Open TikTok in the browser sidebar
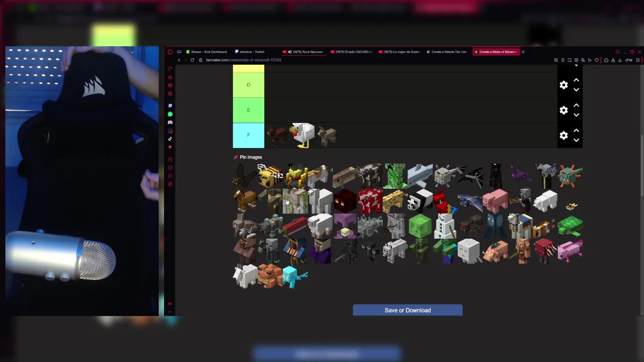The height and width of the screenshot is (362, 644). tap(170, 139)
